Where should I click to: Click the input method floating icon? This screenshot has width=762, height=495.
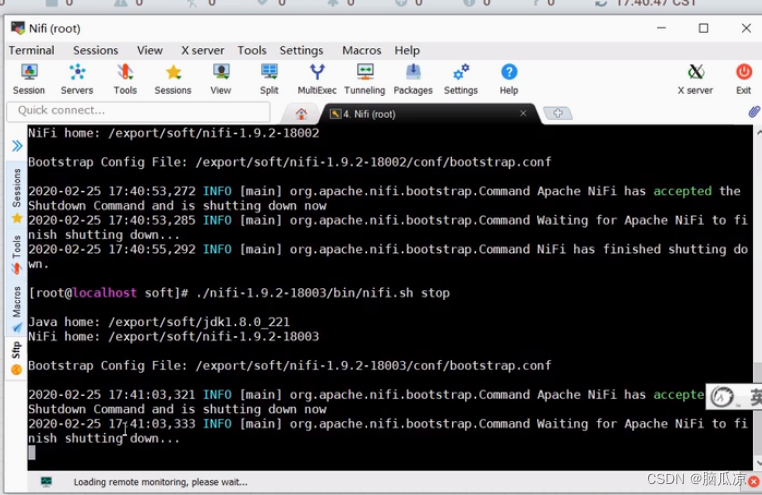722,397
